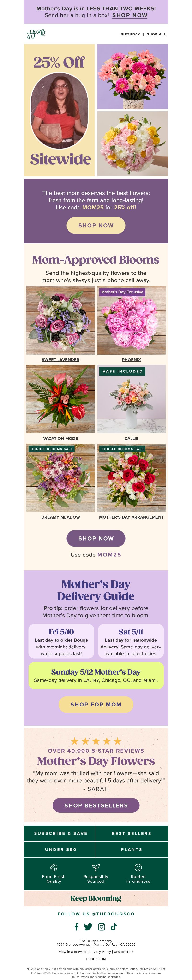Click the Rooted in Kindness smiley icon

[138, 867]
